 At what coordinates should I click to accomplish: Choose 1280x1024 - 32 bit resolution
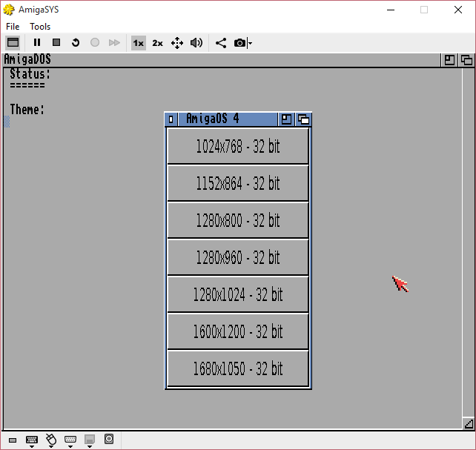[x=238, y=294]
